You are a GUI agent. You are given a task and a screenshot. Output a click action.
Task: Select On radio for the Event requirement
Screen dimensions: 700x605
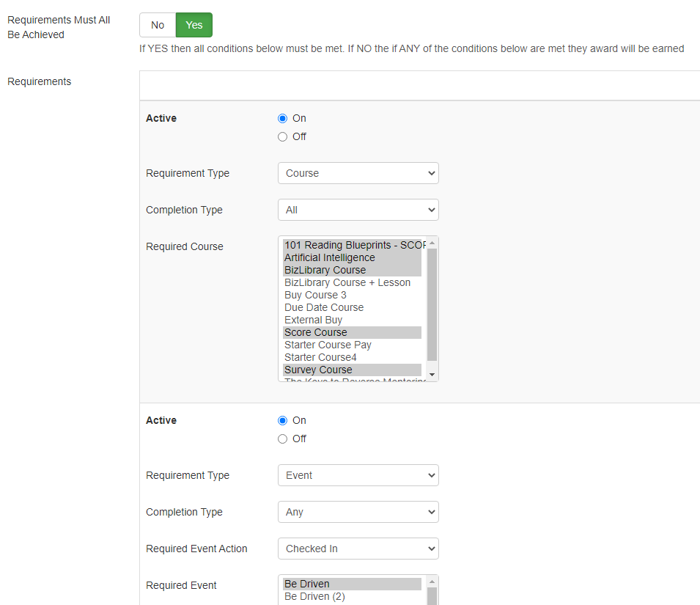click(283, 420)
